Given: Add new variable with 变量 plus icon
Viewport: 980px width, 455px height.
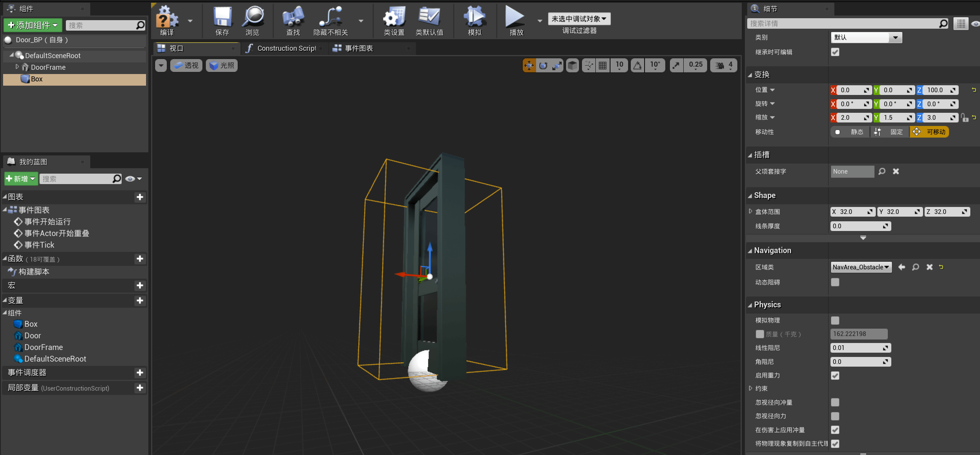Looking at the screenshot, I should pyautogui.click(x=140, y=300).
